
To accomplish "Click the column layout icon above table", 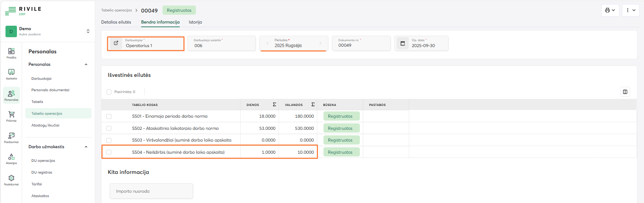I will (x=625, y=92).
